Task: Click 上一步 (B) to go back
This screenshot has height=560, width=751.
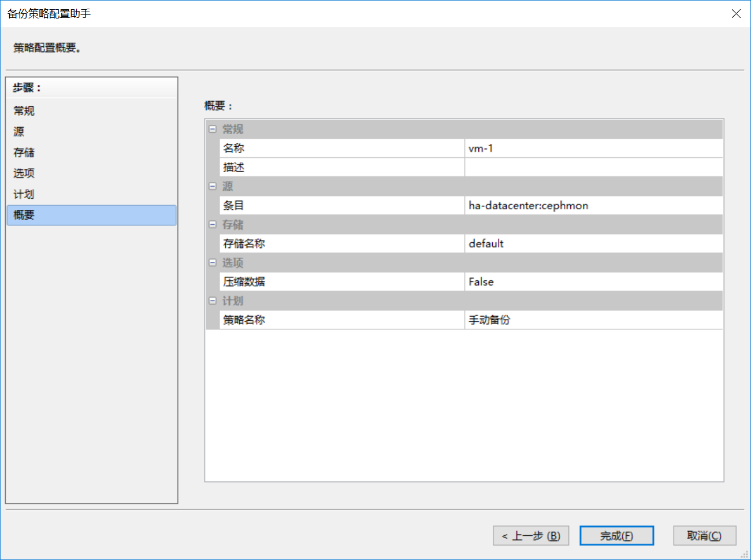Action: click(530, 536)
